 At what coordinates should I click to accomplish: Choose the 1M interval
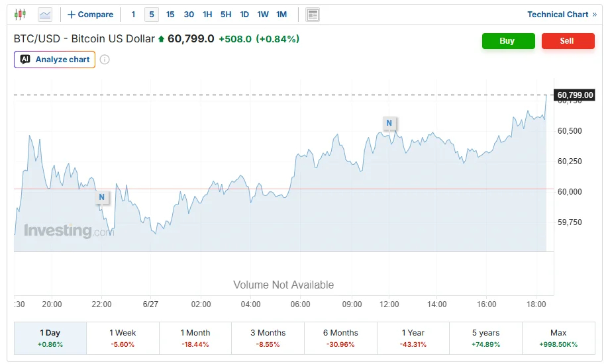coord(281,15)
